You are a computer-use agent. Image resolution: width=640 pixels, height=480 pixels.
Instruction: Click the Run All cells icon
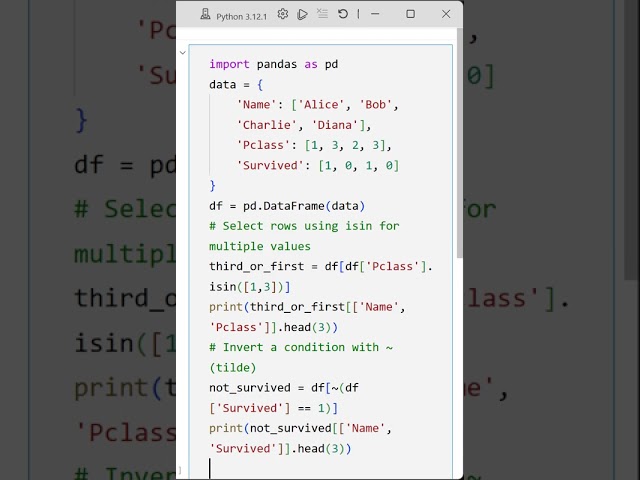tap(302, 14)
